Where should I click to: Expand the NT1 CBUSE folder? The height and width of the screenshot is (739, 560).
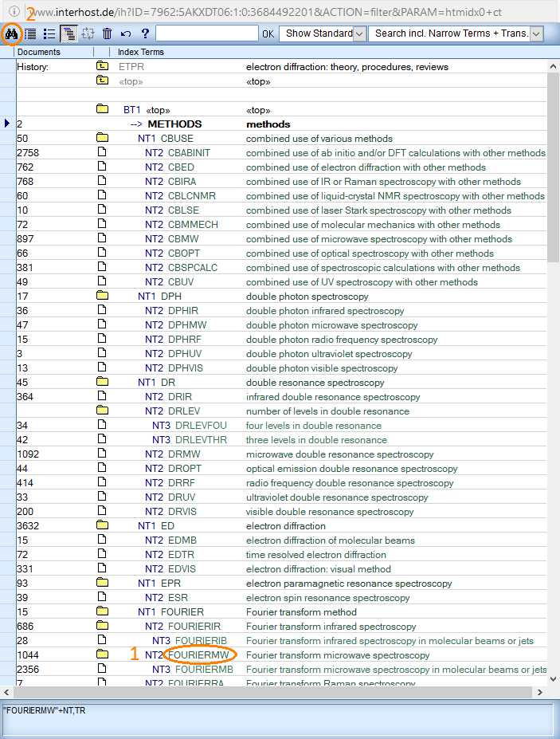102,139
